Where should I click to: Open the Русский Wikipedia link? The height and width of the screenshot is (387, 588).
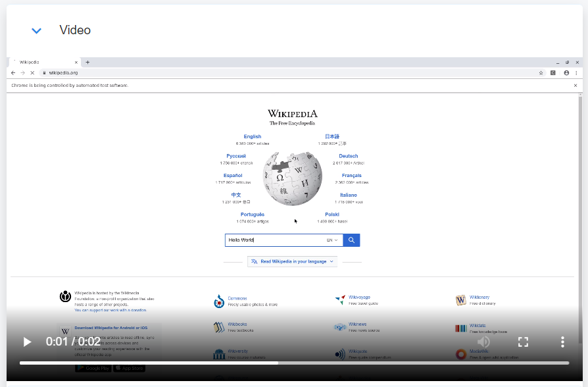[x=236, y=156]
